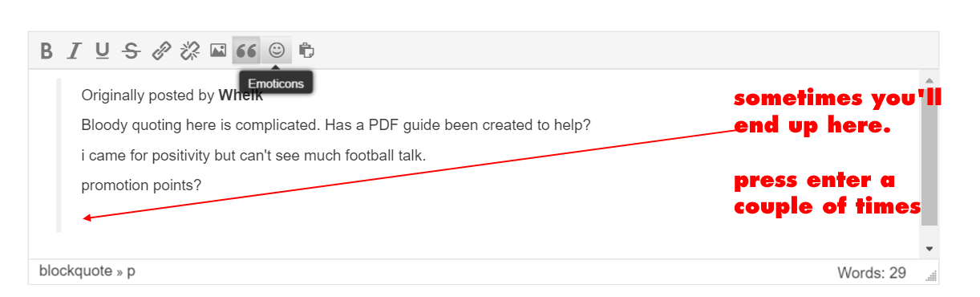This screenshot has width=980, height=297.
Task: Apply Strikethrough formatting from the toolbar
Action: [x=131, y=51]
